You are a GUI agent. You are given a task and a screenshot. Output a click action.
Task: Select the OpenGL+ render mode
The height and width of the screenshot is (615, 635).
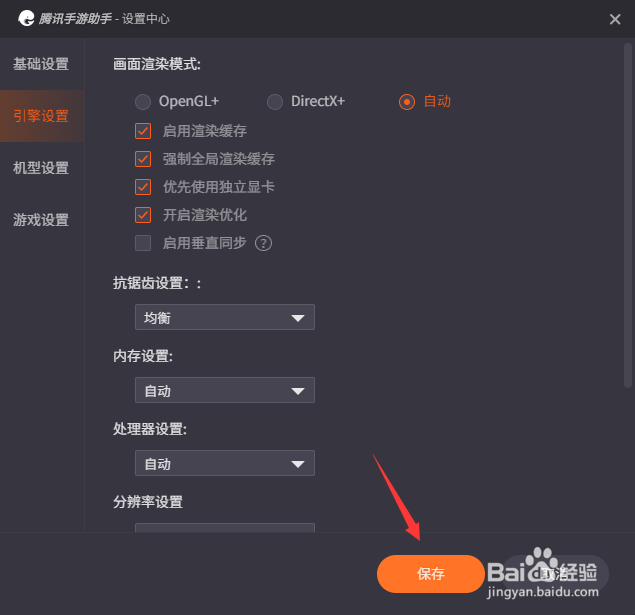(143, 102)
